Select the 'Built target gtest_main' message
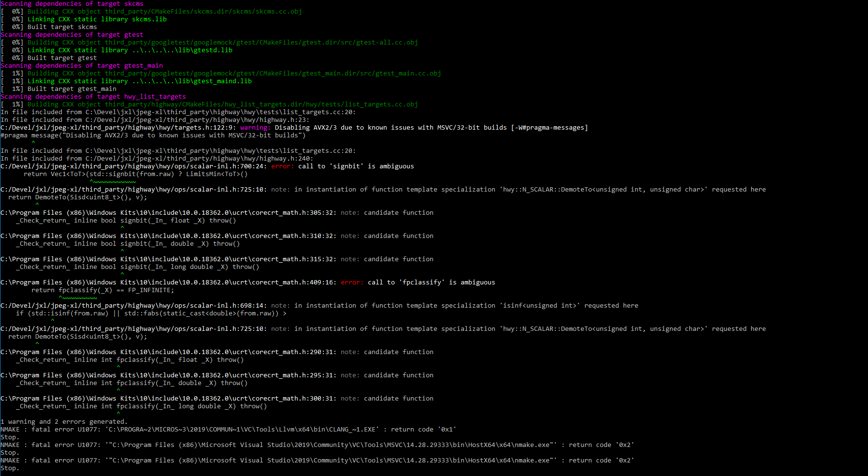 click(68, 89)
